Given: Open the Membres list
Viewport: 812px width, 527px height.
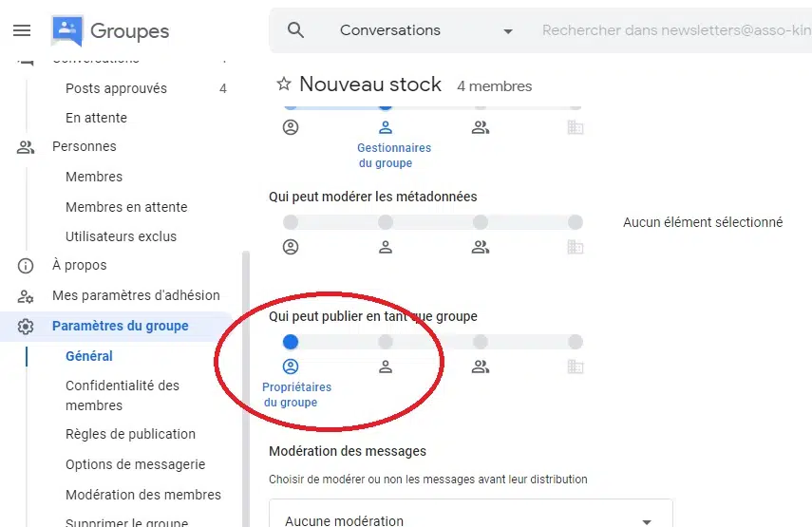Looking at the screenshot, I should [x=94, y=177].
